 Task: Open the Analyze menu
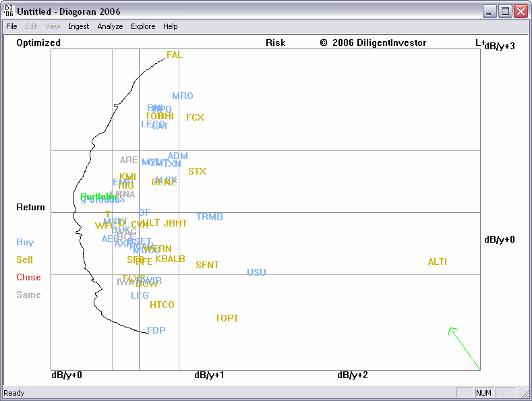(x=110, y=26)
